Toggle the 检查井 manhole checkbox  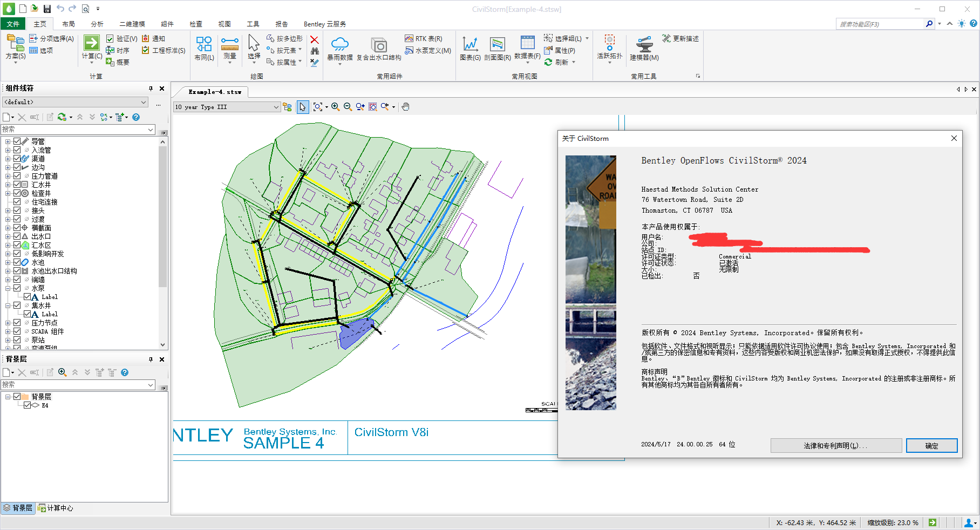(17, 193)
